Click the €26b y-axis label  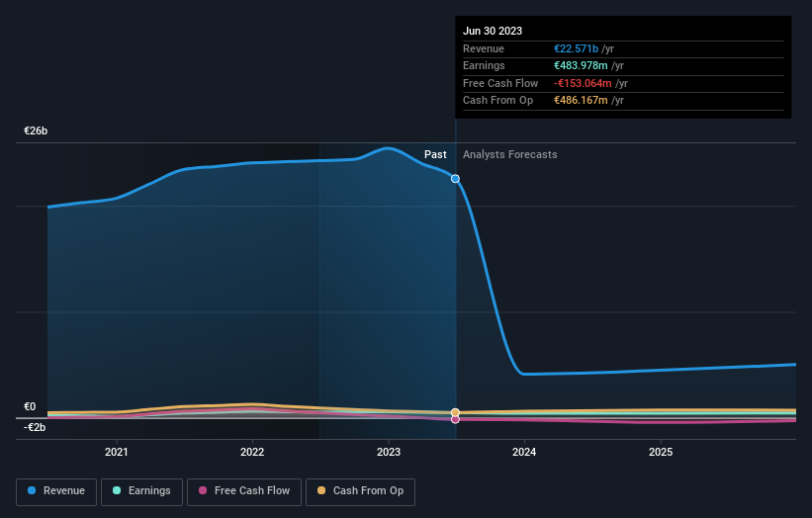(36, 130)
